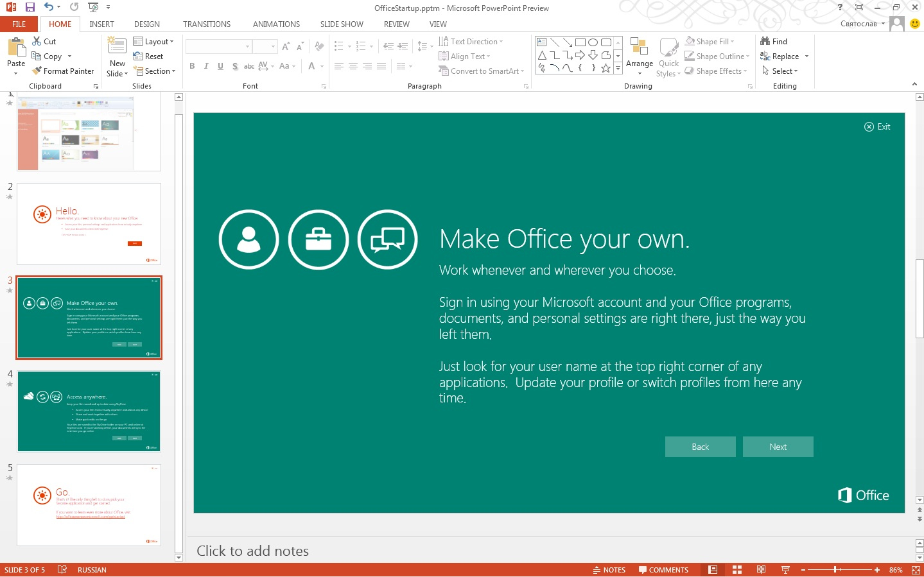This screenshot has width=924, height=577.
Task: Toggle the Notes pane in status bar
Action: tap(609, 570)
